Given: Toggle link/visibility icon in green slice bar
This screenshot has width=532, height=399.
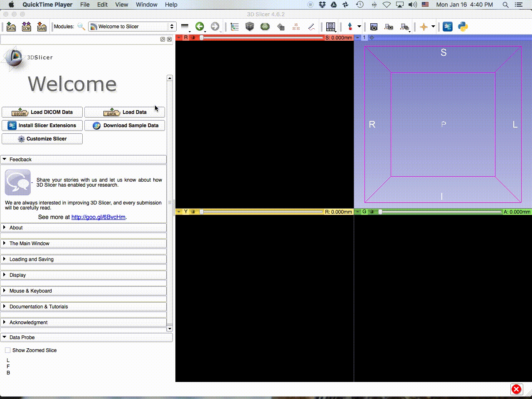Looking at the screenshot, I should (x=372, y=212).
